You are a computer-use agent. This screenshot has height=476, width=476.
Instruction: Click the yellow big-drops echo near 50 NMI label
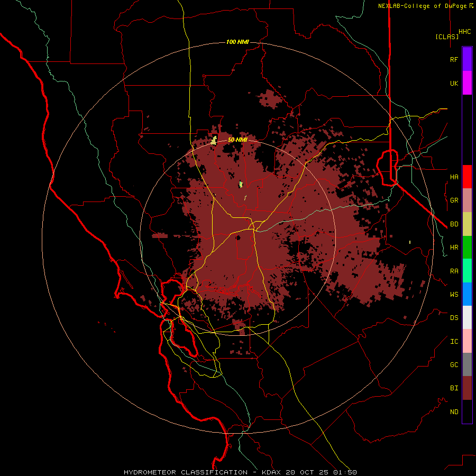(x=214, y=141)
